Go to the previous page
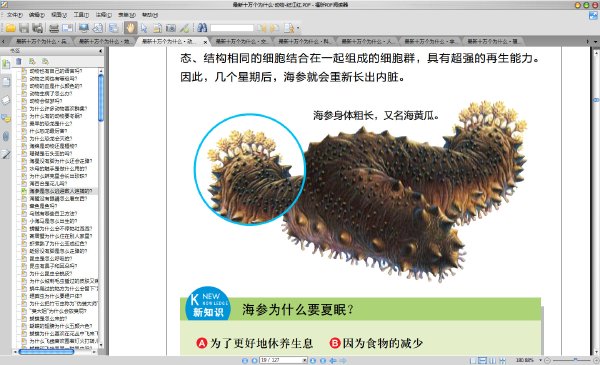 (x=254, y=360)
